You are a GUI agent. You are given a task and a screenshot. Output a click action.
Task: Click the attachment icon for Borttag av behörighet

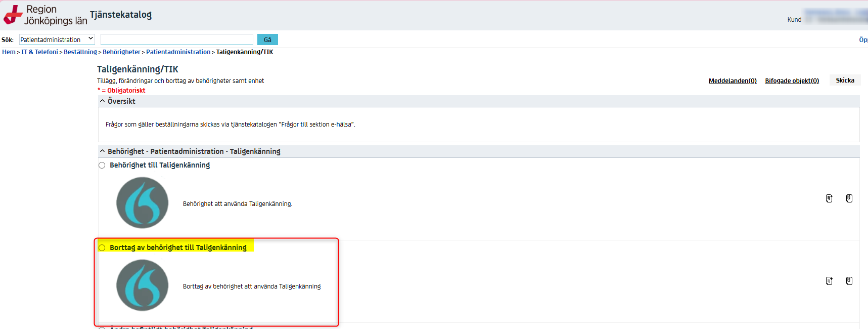pyautogui.click(x=849, y=281)
